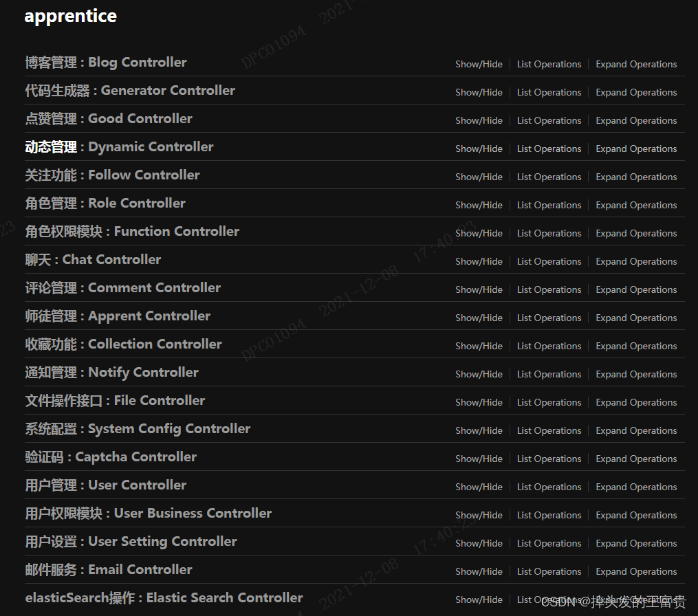List Operations for File Controller
This screenshot has width=698, height=616.
click(549, 402)
